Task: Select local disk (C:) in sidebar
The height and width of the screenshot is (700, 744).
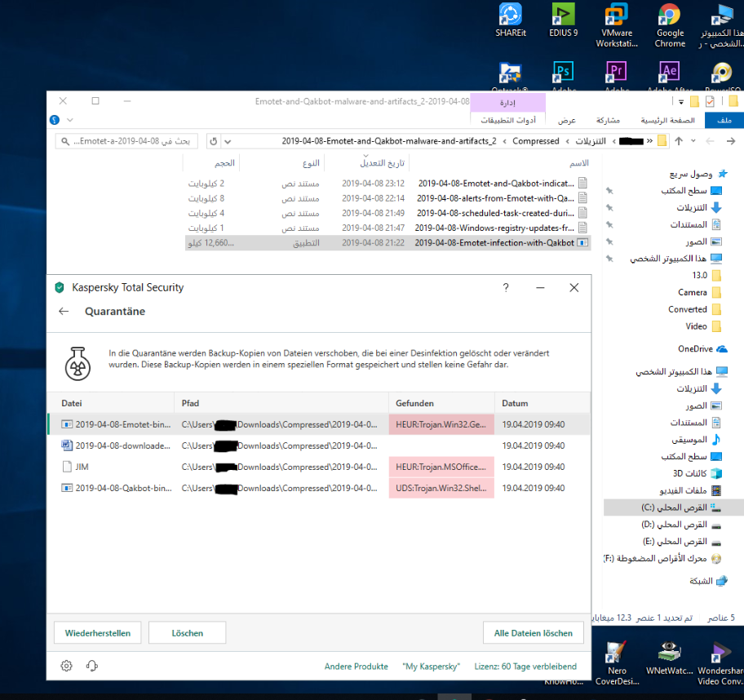Action: pyautogui.click(x=674, y=507)
